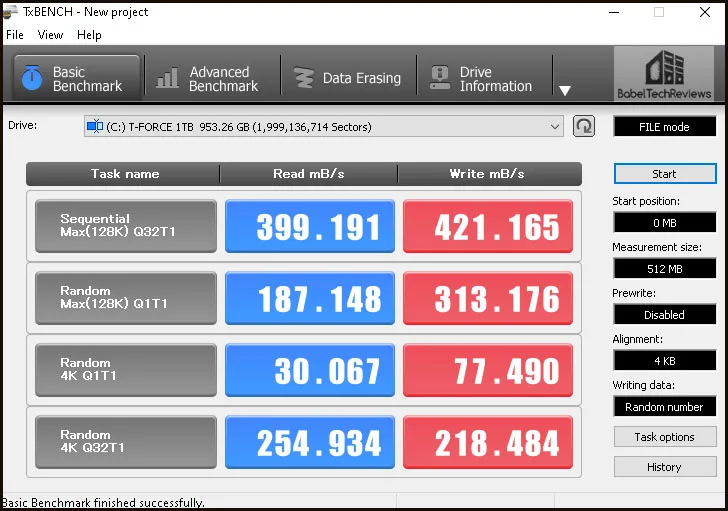Switch to the Advanced Benchmark tab
The image size is (728, 511).
213,78
